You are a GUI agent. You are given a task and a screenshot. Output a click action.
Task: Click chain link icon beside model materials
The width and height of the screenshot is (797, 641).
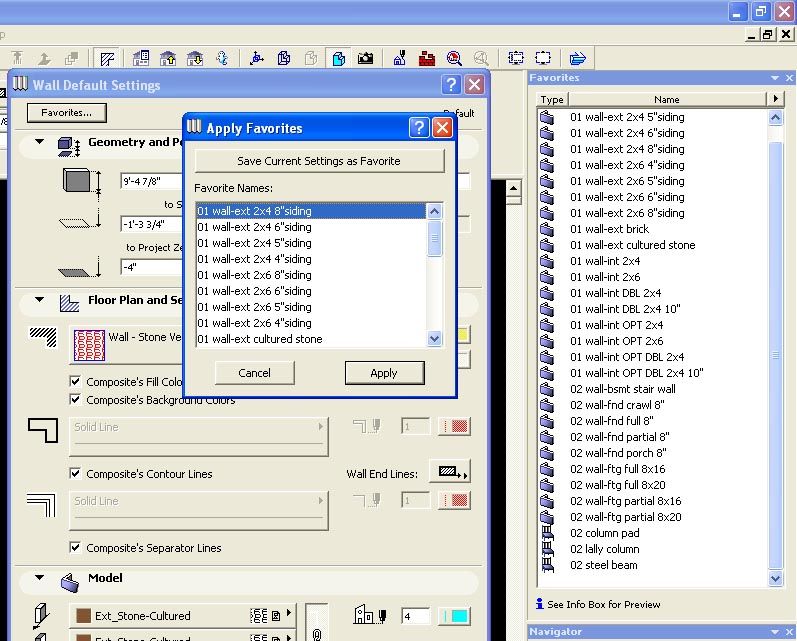tap(316, 634)
